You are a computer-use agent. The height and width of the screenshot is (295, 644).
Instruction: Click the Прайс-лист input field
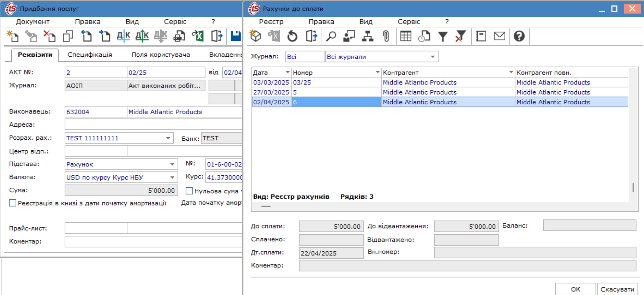click(96, 228)
